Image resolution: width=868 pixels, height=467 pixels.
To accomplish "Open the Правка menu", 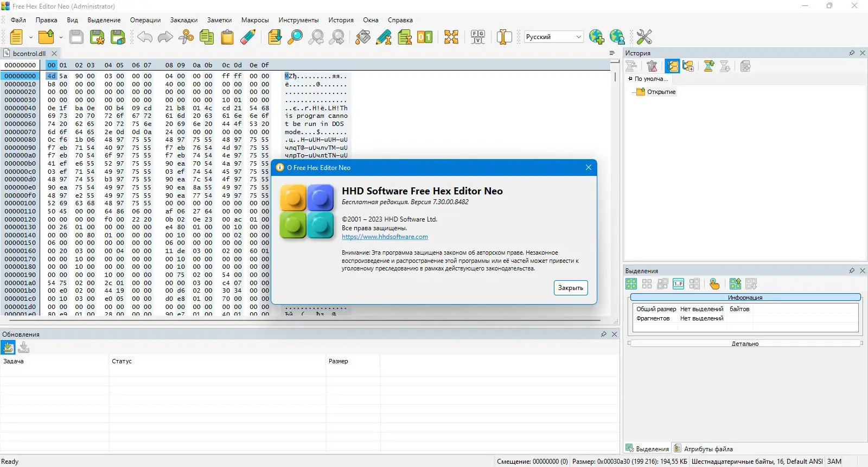I will pos(47,20).
